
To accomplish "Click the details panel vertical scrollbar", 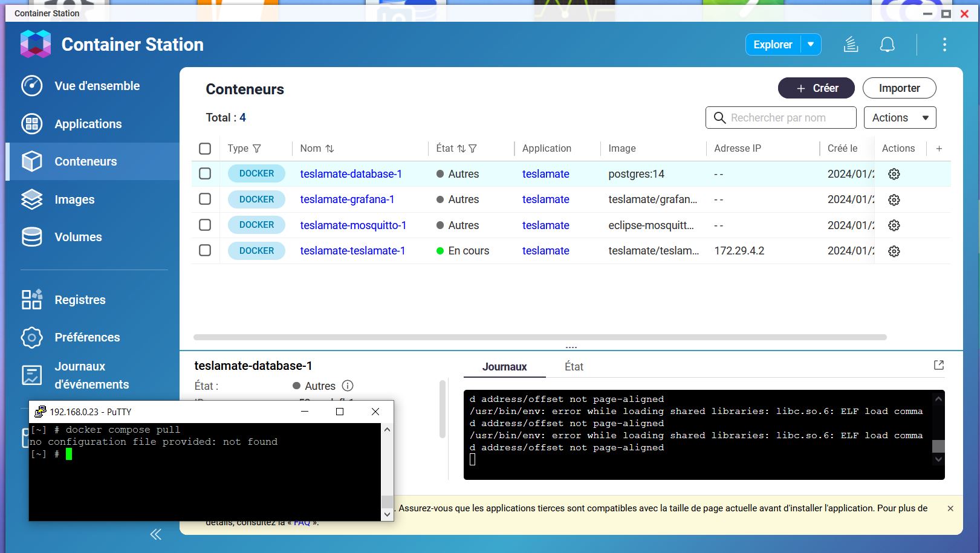I will (443, 409).
